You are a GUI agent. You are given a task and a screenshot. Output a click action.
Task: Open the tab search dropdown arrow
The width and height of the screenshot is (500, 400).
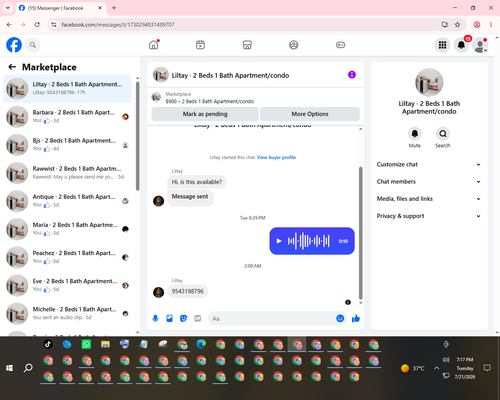click(8, 8)
